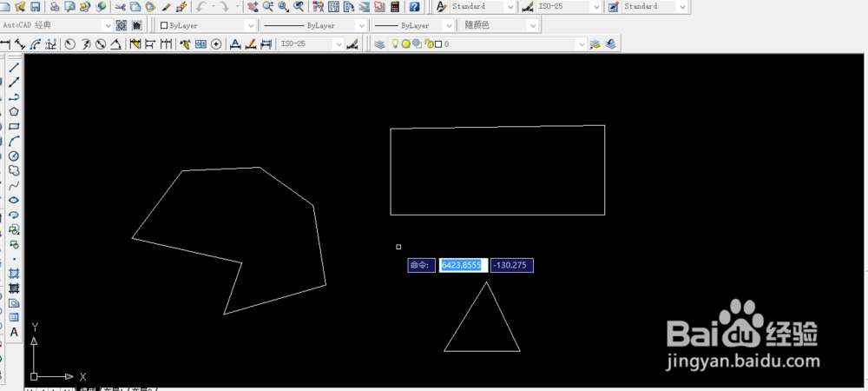Toggle the layer lock padlock icon
This screenshot has height=391, width=868.
(429, 43)
